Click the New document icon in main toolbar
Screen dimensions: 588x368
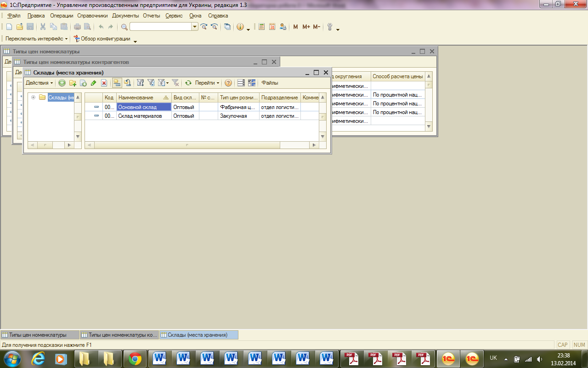pyautogui.click(x=9, y=27)
